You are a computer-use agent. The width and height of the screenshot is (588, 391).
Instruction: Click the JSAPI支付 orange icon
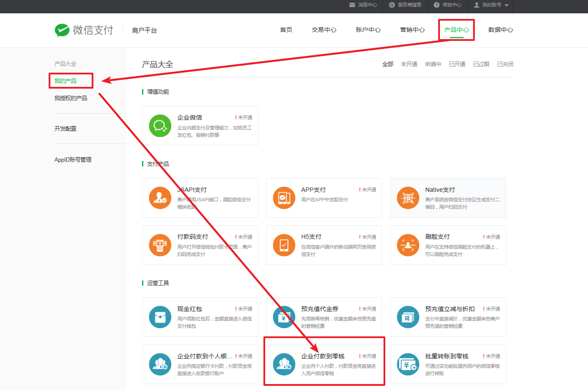(x=160, y=198)
